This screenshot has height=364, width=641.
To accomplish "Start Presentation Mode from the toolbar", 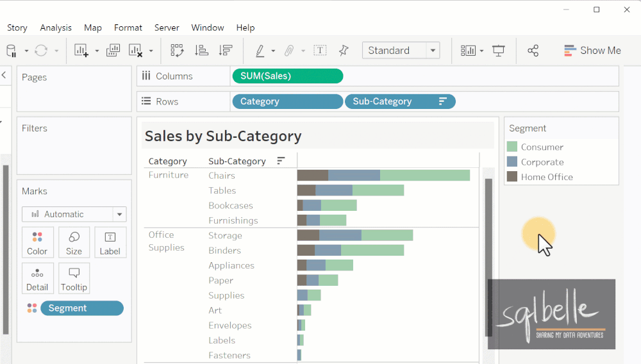I will click(x=498, y=51).
